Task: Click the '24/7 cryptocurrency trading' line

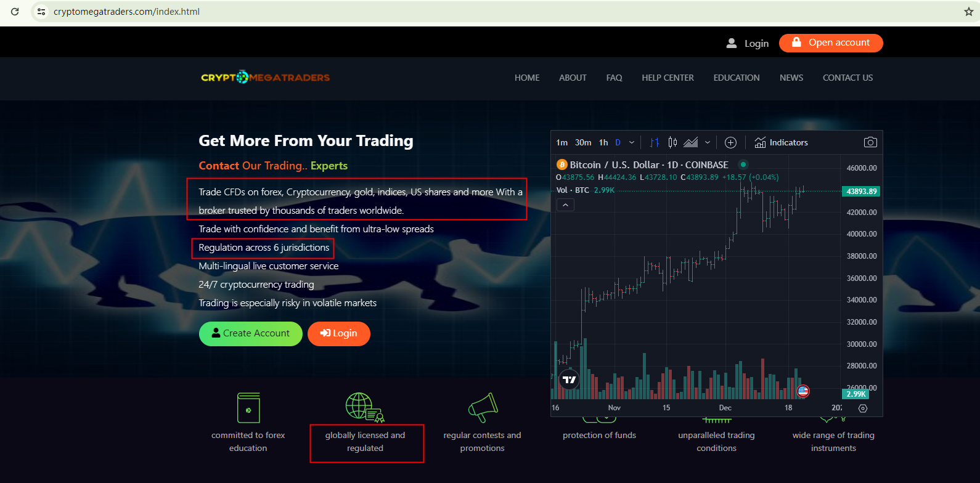Action: (x=256, y=284)
